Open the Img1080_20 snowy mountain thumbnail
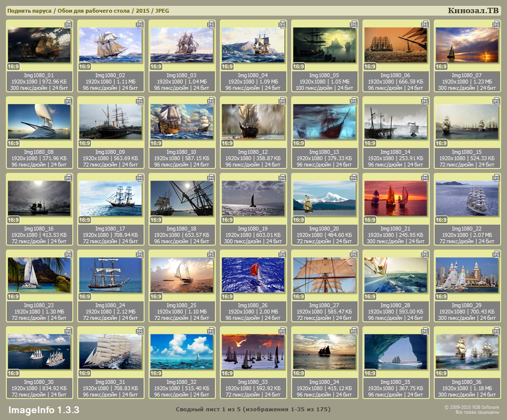Screen dimensions: 507x420 point(324,198)
